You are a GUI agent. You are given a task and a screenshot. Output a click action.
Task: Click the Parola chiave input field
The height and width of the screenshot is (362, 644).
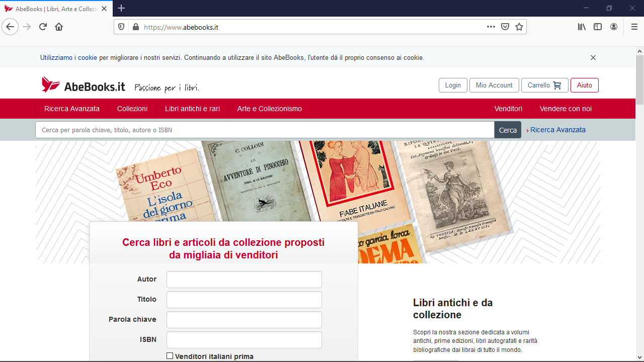pyautogui.click(x=244, y=320)
